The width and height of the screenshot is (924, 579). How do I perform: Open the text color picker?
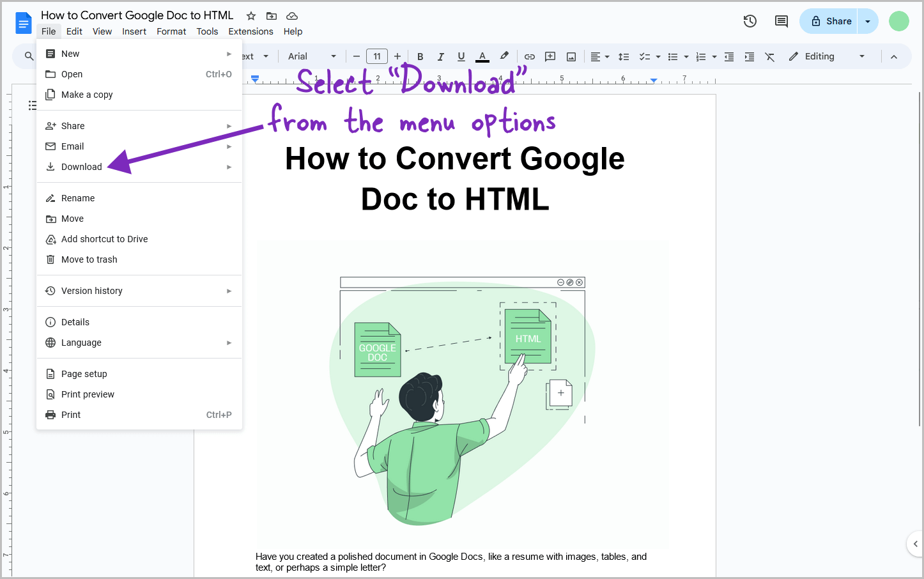(482, 56)
